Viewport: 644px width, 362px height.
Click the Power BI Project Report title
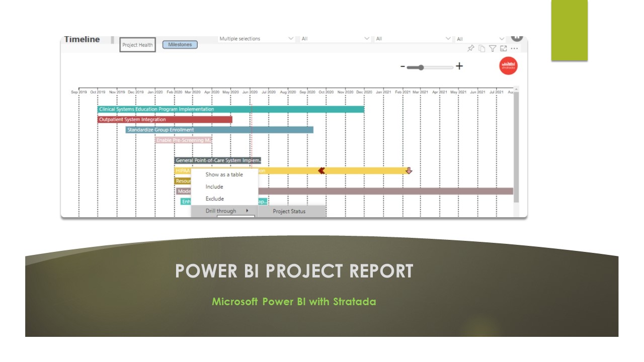pyautogui.click(x=294, y=271)
